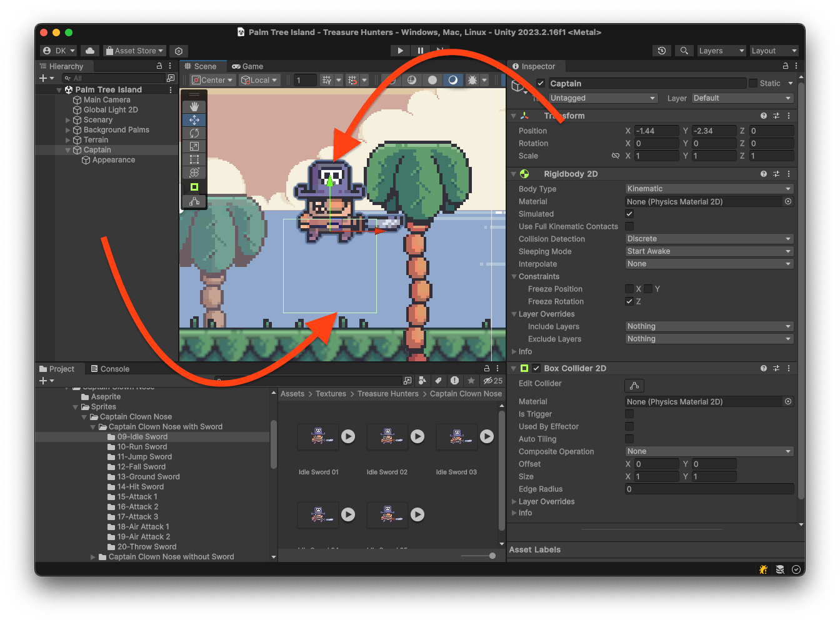Select the Rotate tool in scene toolbar
Viewport: 840px width, 622px height.
[x=194, y=133]
